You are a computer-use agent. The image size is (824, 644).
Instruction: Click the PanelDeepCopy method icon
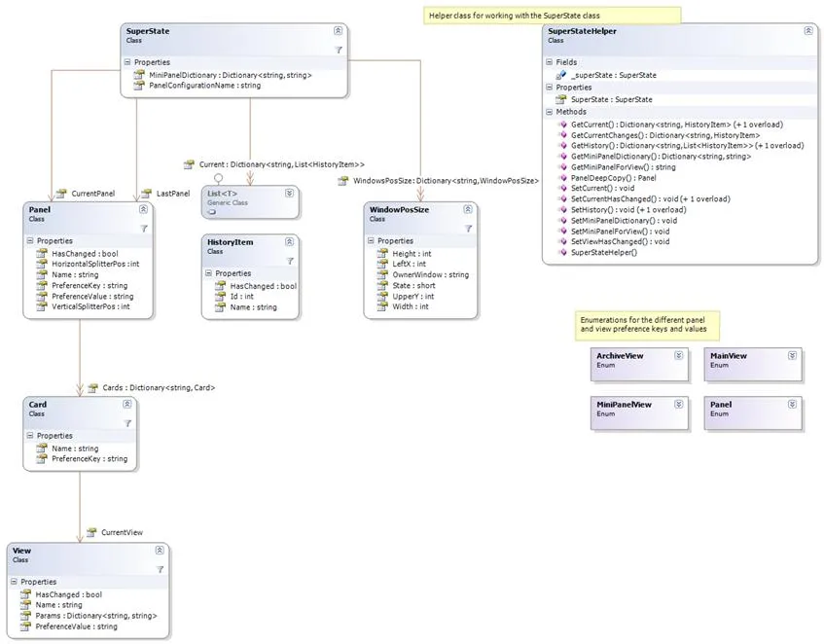[x=561, y=178]
